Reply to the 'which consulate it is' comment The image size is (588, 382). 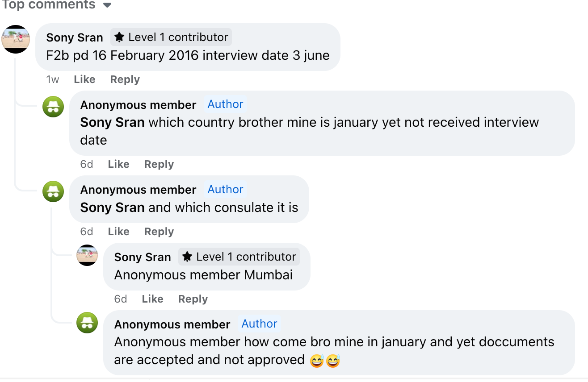[x=159, y=232]
